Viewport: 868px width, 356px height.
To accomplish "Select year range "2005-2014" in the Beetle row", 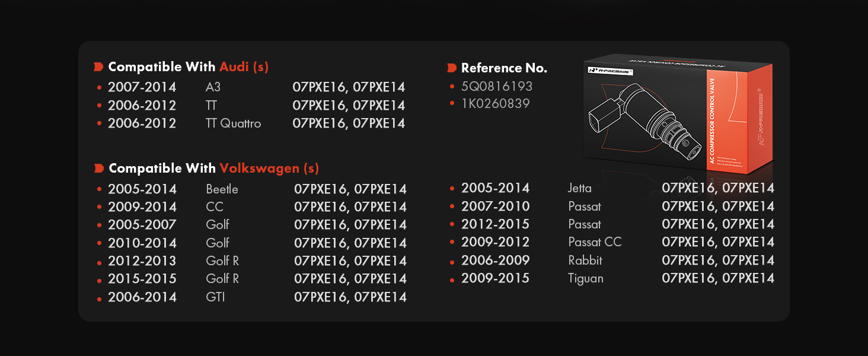I will coord(142,189).
